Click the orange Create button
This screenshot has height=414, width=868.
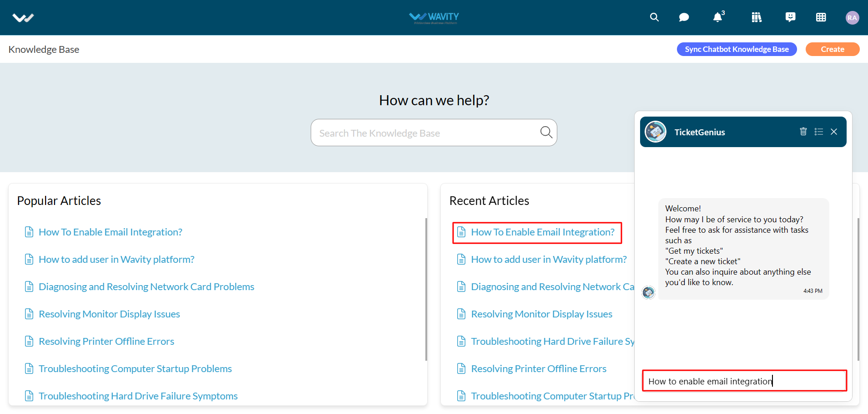833,49
